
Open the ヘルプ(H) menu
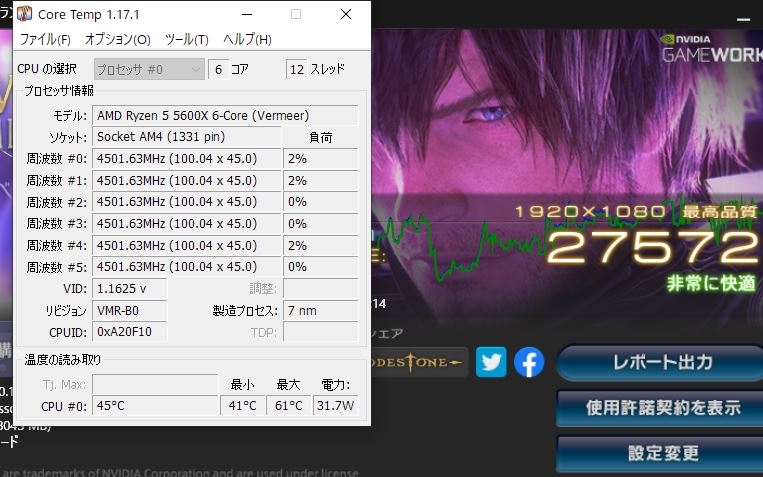[247, 39]
